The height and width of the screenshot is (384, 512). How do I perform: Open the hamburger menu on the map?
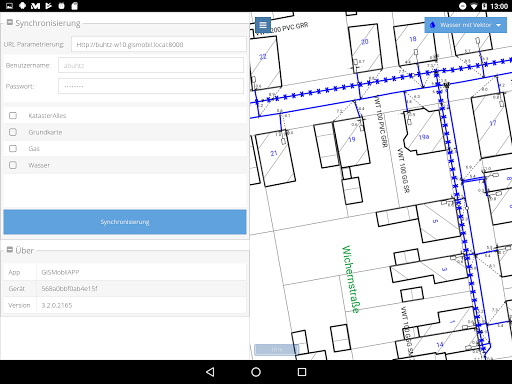pos(263,25)
